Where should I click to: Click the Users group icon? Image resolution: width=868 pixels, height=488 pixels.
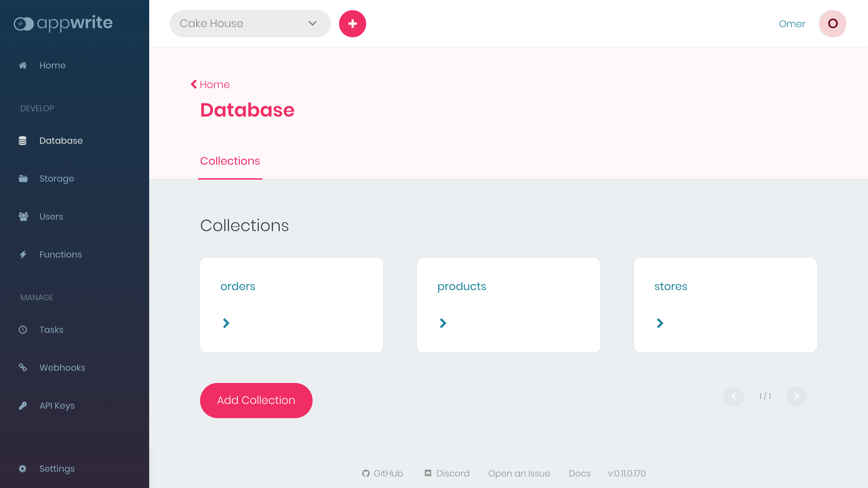23,217
